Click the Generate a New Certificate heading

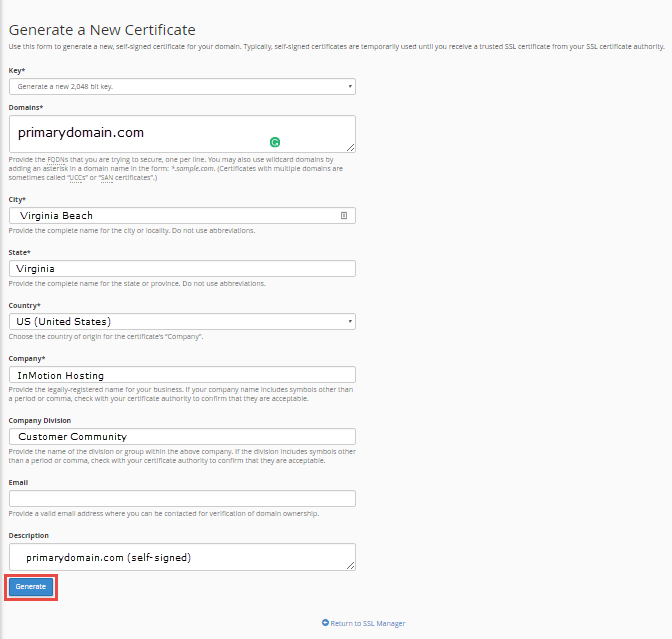[x=102, y=30]
